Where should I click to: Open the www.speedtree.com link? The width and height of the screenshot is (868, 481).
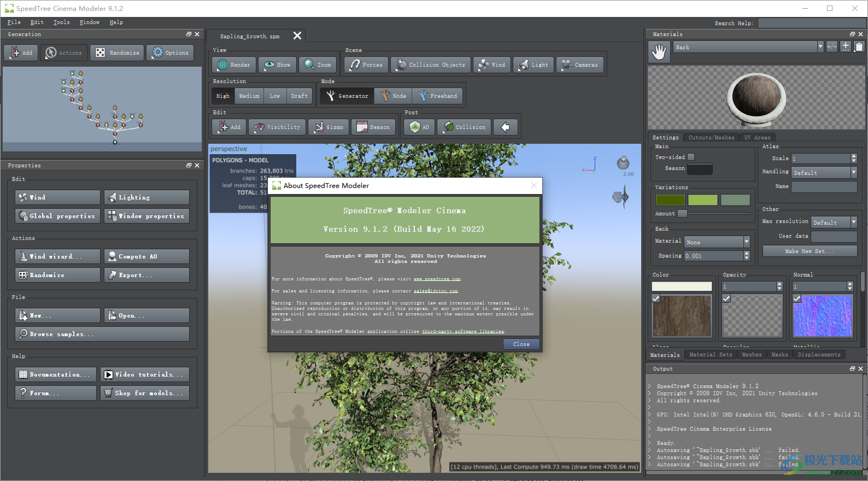pyautogui.click(x=437, y=279)
